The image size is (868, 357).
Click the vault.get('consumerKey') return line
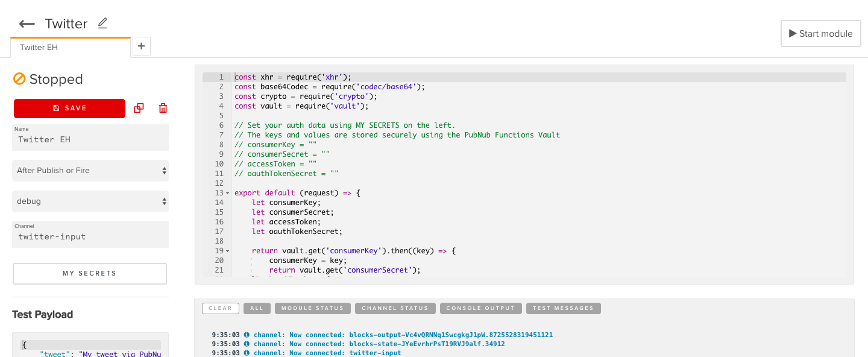354,251
